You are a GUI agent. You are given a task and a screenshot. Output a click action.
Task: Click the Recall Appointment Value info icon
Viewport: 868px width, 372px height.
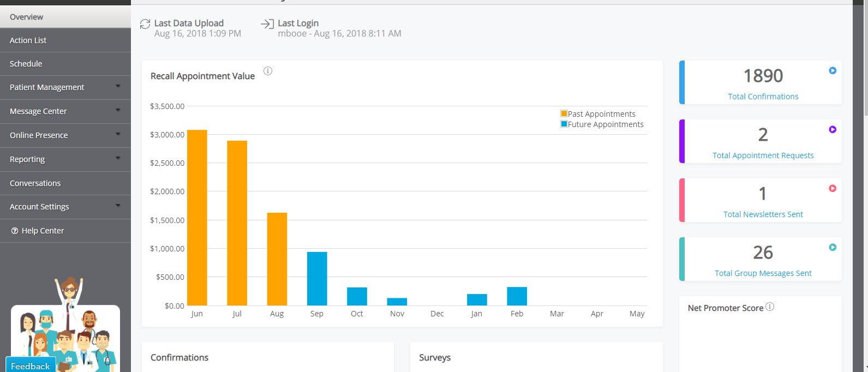(268, 71)
